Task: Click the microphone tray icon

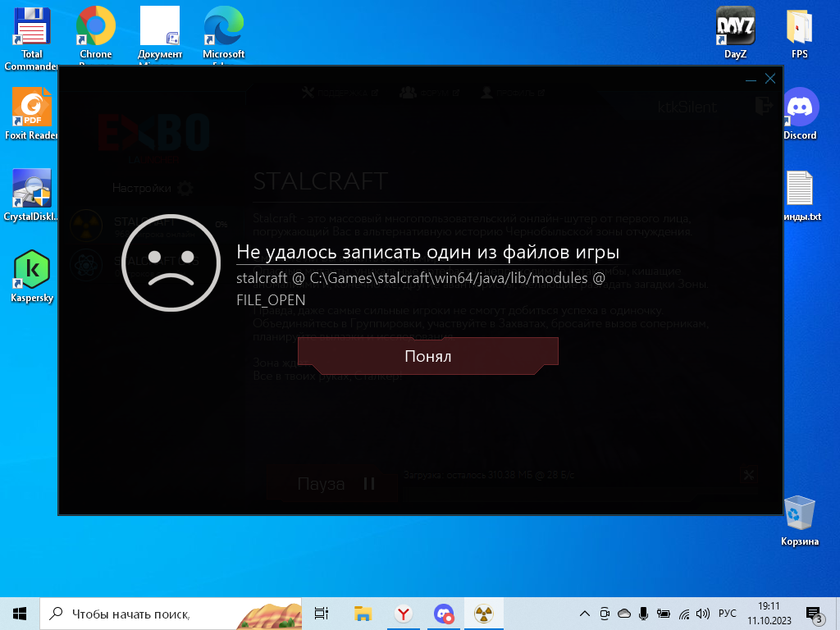Action: pos(643,614)
